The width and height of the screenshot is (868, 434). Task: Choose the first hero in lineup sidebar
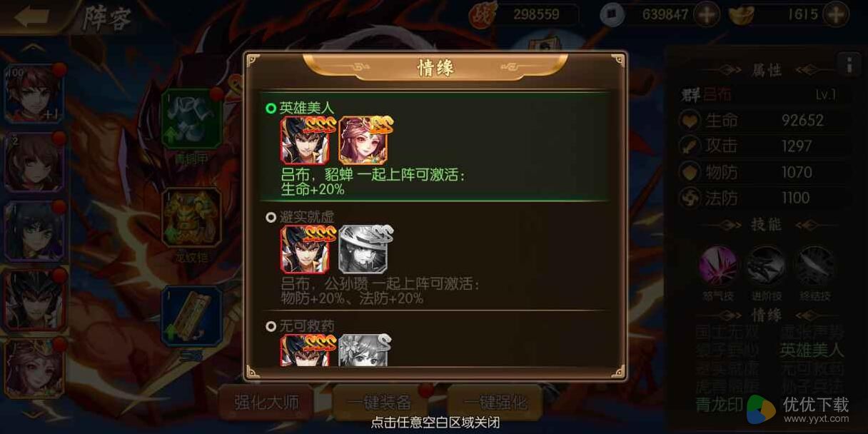tap(34, 93)
